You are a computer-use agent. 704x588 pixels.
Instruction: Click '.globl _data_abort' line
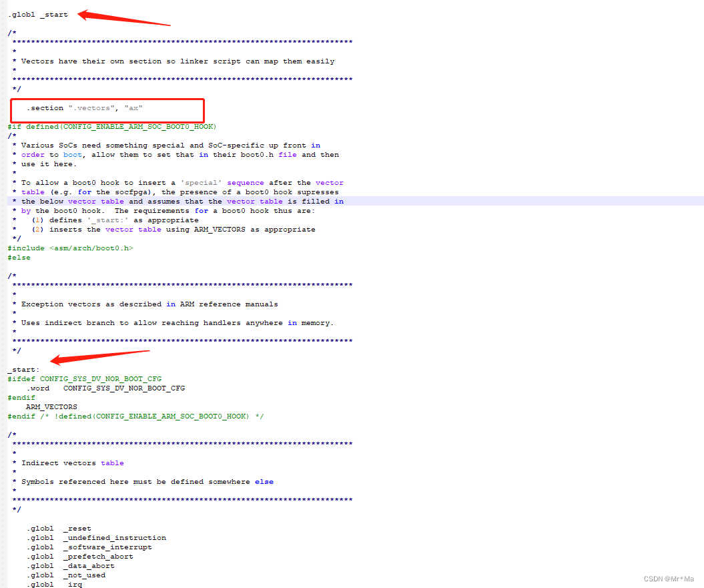point(70,566)
